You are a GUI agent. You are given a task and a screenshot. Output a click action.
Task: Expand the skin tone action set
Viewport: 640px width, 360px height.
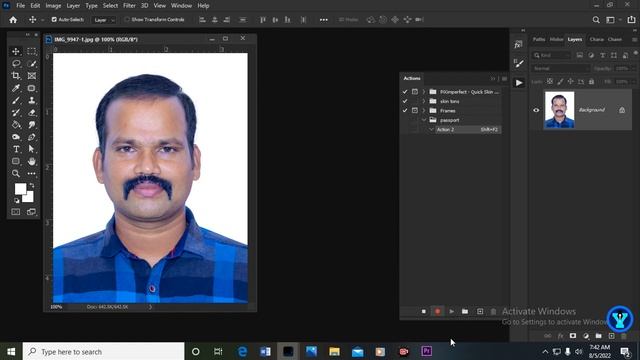click(x=424, y=101)
